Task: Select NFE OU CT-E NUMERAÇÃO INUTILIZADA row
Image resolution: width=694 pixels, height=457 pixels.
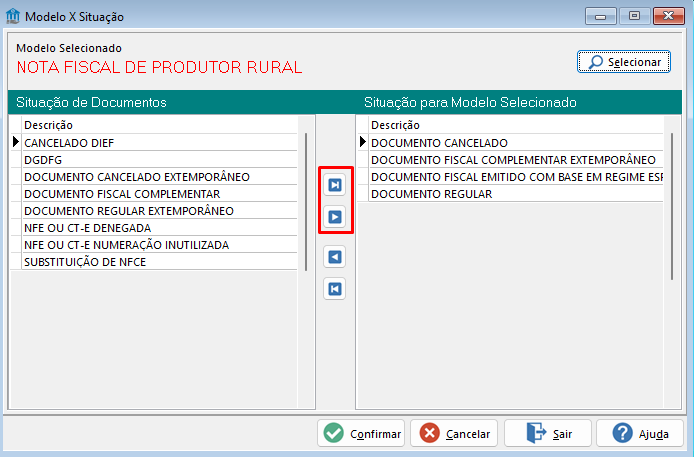Action: click(160, 245)
